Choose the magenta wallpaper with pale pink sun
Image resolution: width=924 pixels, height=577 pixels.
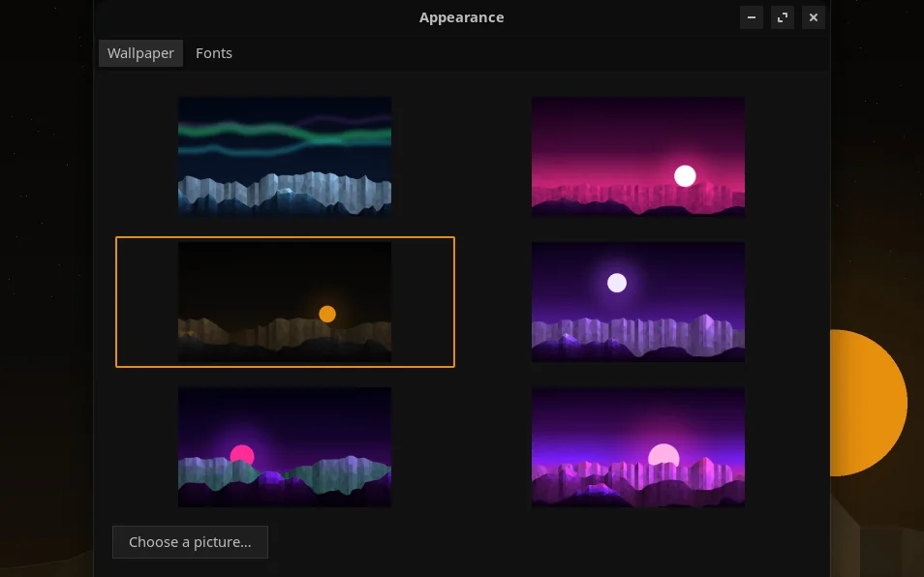point(638,447)
